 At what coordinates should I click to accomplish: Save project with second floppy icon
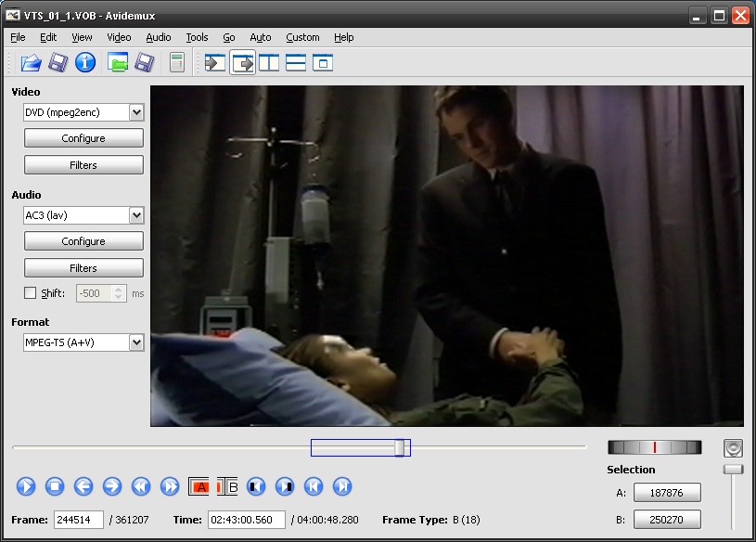(x=144, y=63)
